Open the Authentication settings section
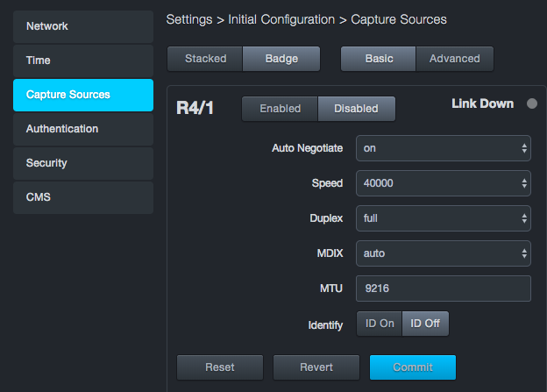 (x=83, y=129)
